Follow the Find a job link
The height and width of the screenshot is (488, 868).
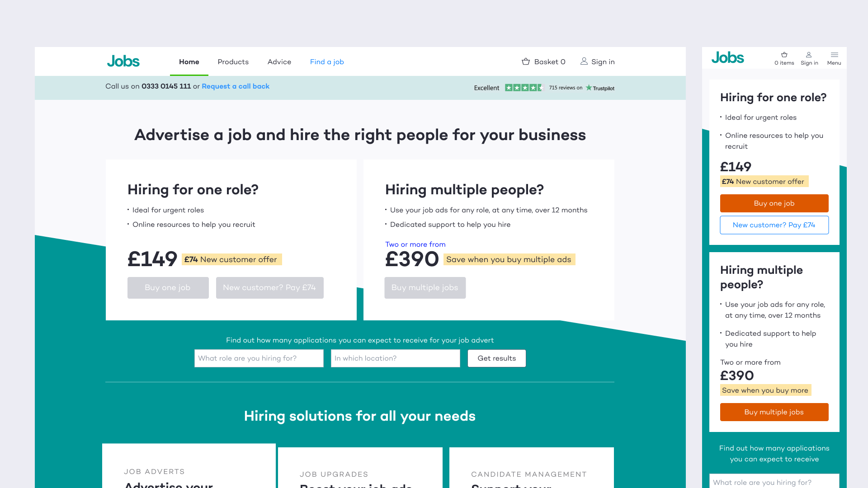tap(326, 62)
